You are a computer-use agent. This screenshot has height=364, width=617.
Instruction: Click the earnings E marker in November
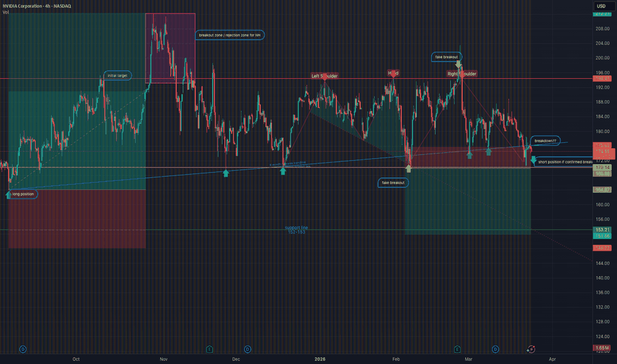[209, 348]
